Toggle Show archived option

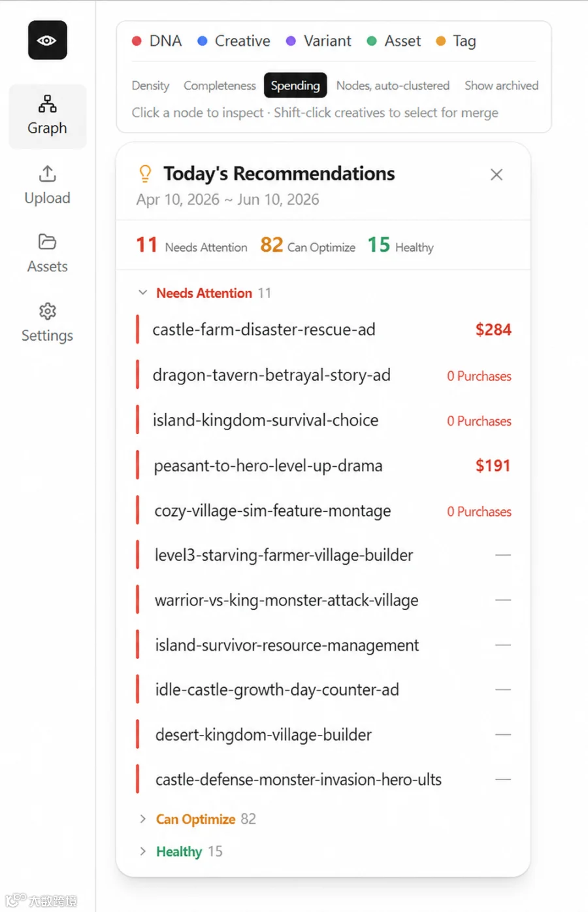pyautogui.click(x=501, y=86)
